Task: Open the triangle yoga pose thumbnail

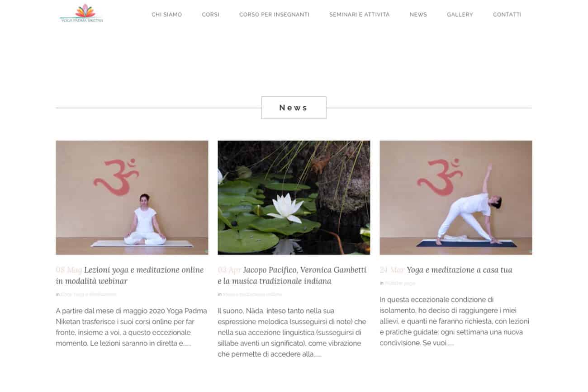Action: coord(455,198)
